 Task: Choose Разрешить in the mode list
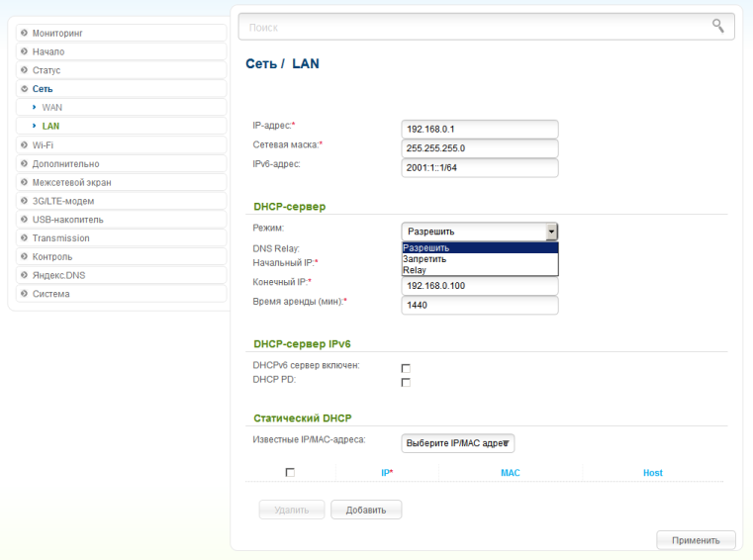480,247
